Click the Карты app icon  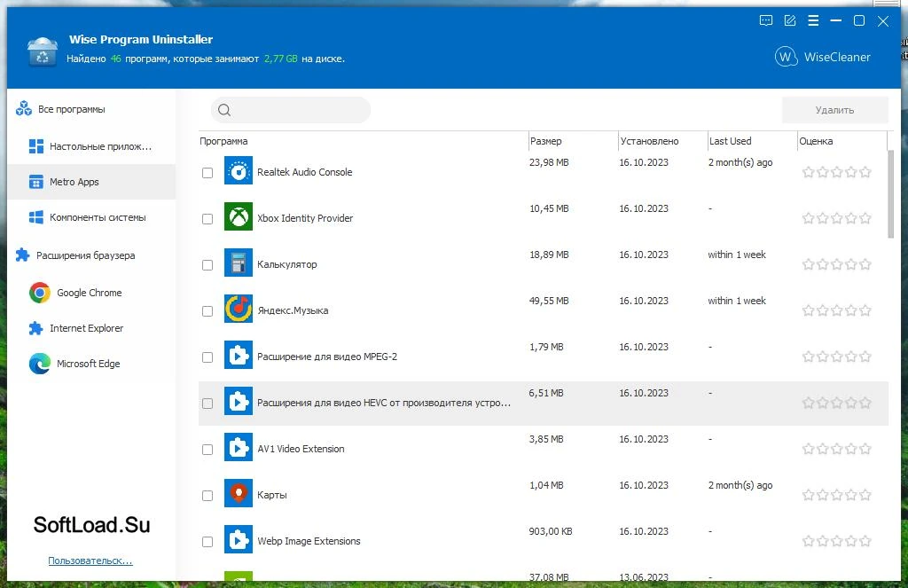[x=238, y=494]
